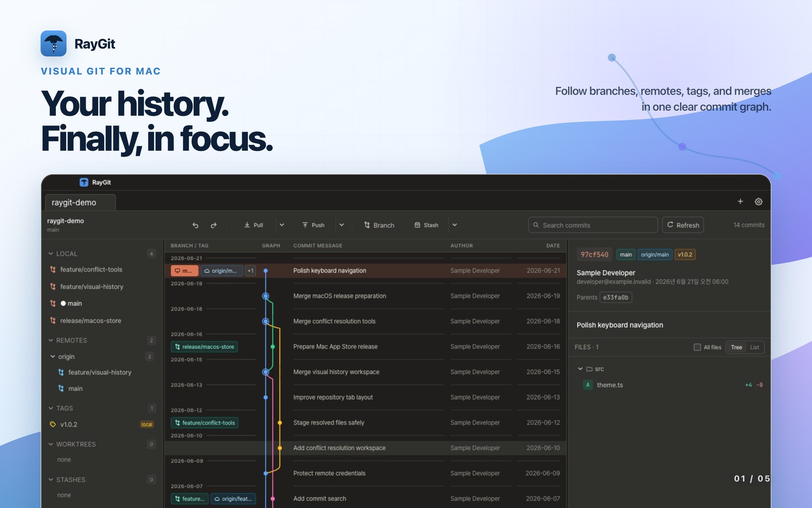Click the yellow v1.0.2 tag in details
This screenshot has width=812, height=508.
[685, 254]
